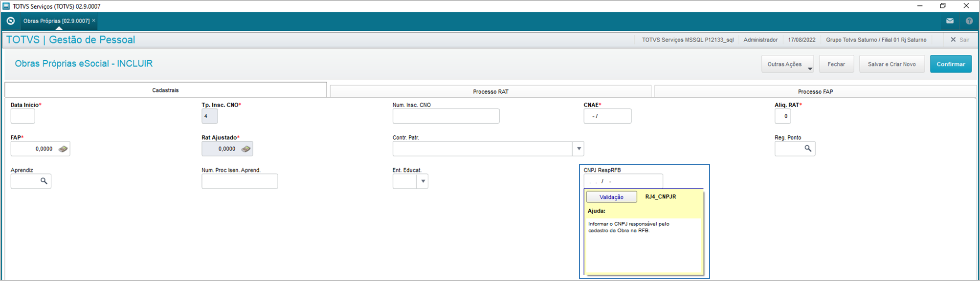Click Grupo Totvs Saturno / Filial 01 label

click(x=876, y=40)
